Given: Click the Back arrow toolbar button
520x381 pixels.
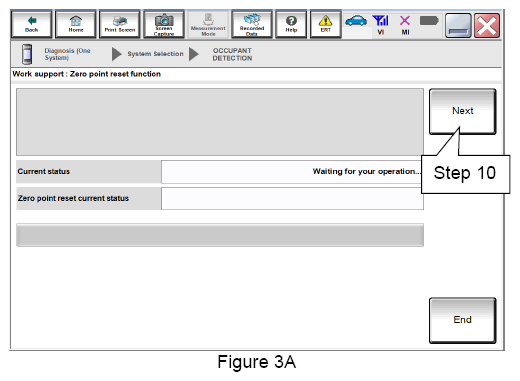Looking at the screenshot, I should (x=31, y=24).
